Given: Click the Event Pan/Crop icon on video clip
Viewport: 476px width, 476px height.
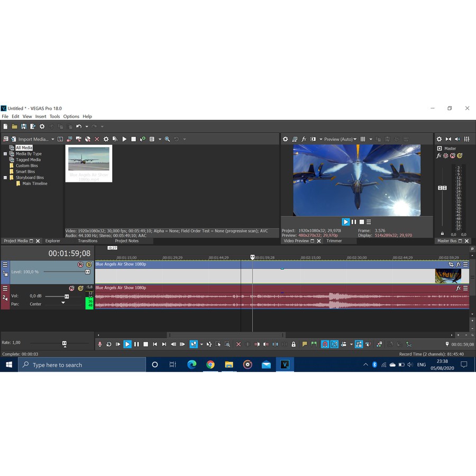Looking at the screenshot, I should coord(451,264).
